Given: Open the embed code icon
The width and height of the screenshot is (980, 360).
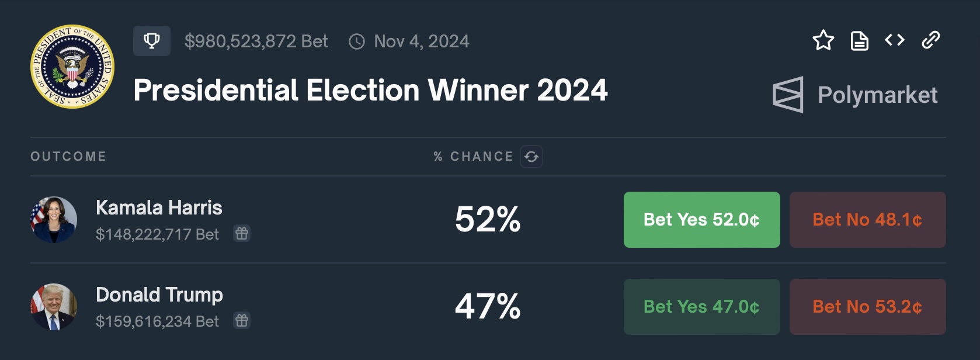Looking at the screenshot, I should click(895, 40).
